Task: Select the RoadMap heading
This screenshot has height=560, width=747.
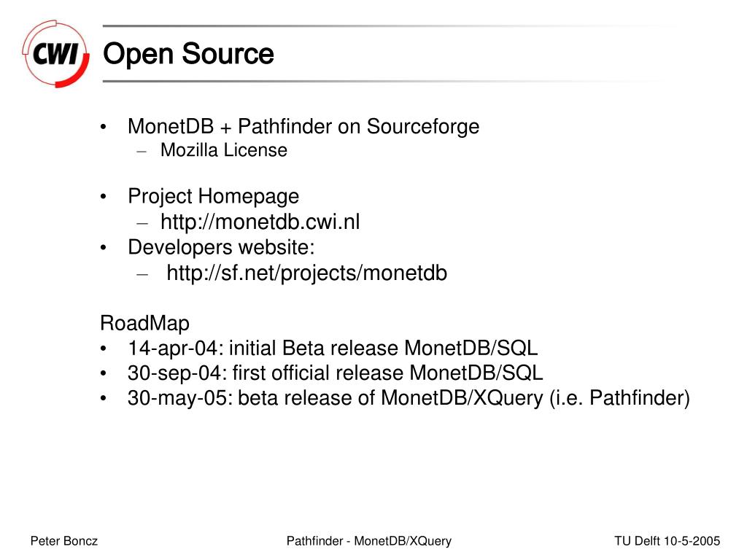Action: [x=145, y=323]
